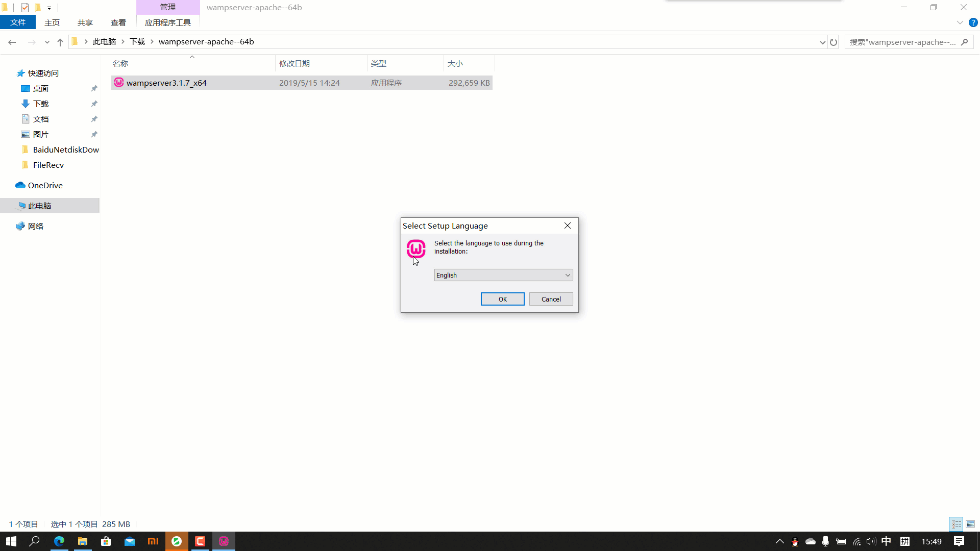Click Cancel to abort installation

(551, 298)
